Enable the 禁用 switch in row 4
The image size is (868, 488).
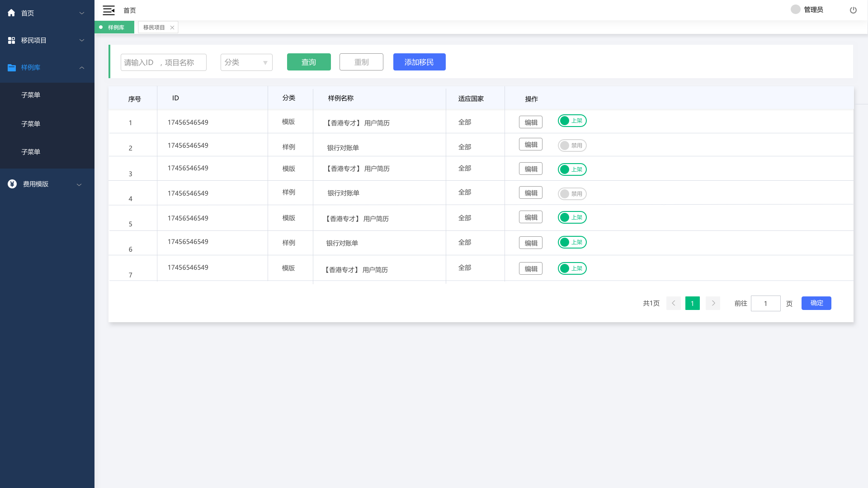pyautogui.click(x=572, y=194)
